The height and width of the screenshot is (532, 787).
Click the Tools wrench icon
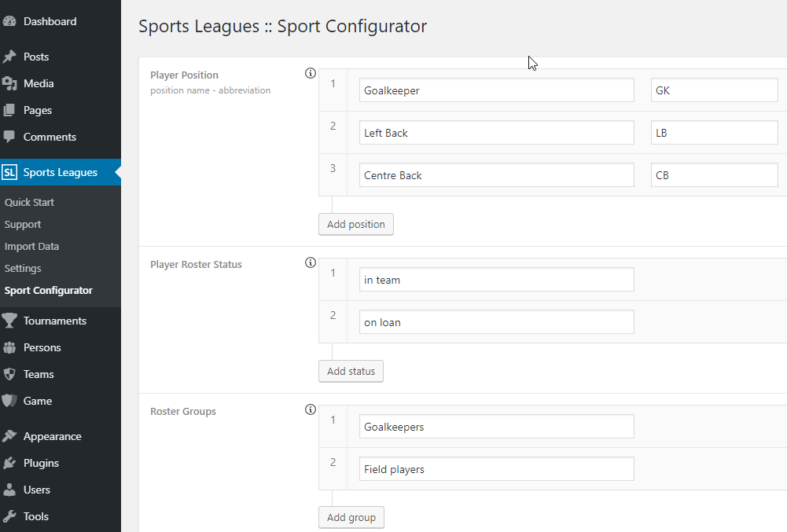[9, 516]
